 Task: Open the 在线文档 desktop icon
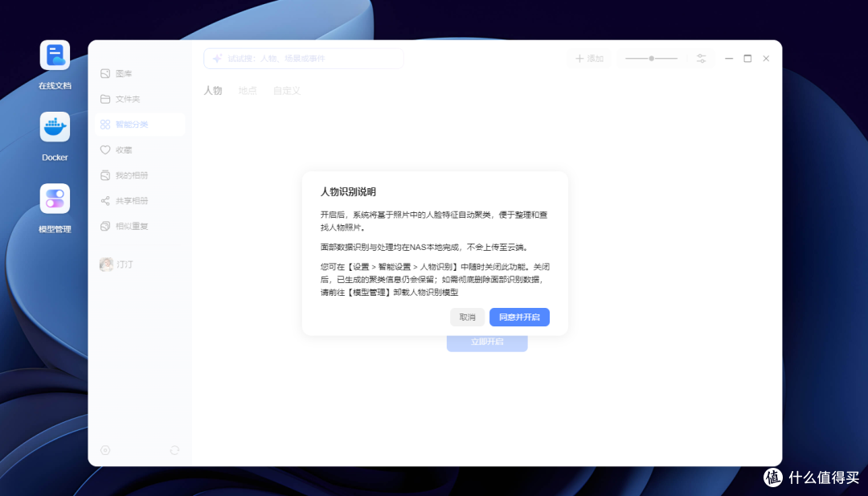(x=55, y=55)
